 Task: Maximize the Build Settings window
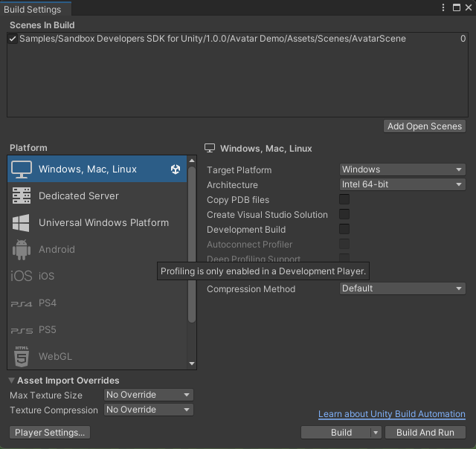(x=456, y=7)
